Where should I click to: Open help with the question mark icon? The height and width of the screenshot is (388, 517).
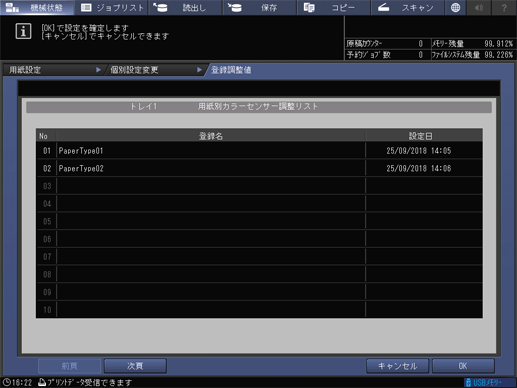504,7
